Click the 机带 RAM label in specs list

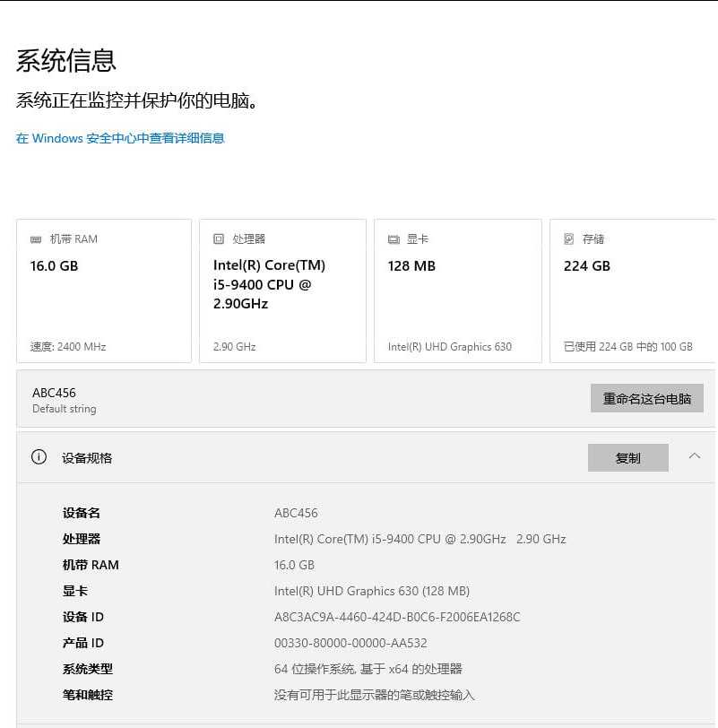(91, 565)
